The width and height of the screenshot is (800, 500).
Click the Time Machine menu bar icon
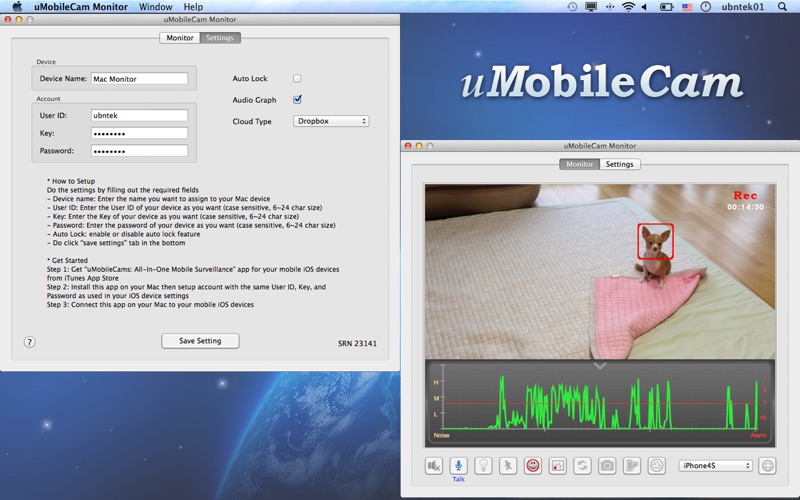tap(572, 7)
